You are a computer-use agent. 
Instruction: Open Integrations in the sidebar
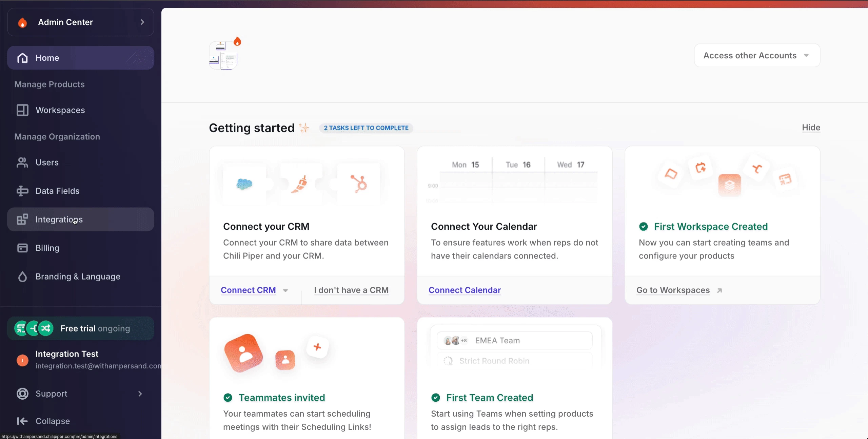[59, 220]
